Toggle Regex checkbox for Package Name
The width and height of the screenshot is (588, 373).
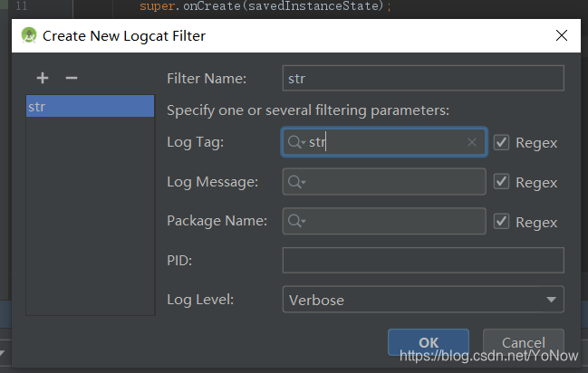(x=501, y=222)
